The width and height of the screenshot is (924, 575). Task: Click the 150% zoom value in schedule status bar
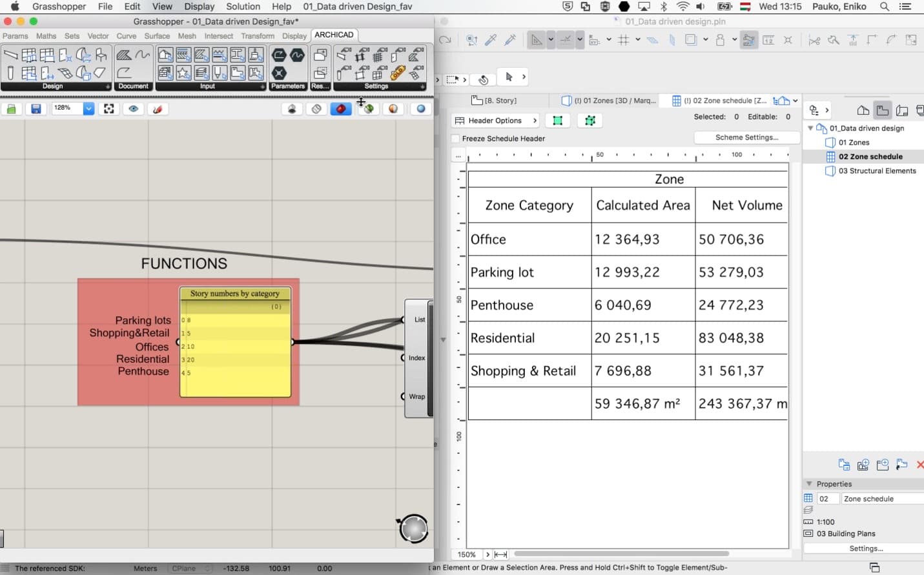[466, 554]
